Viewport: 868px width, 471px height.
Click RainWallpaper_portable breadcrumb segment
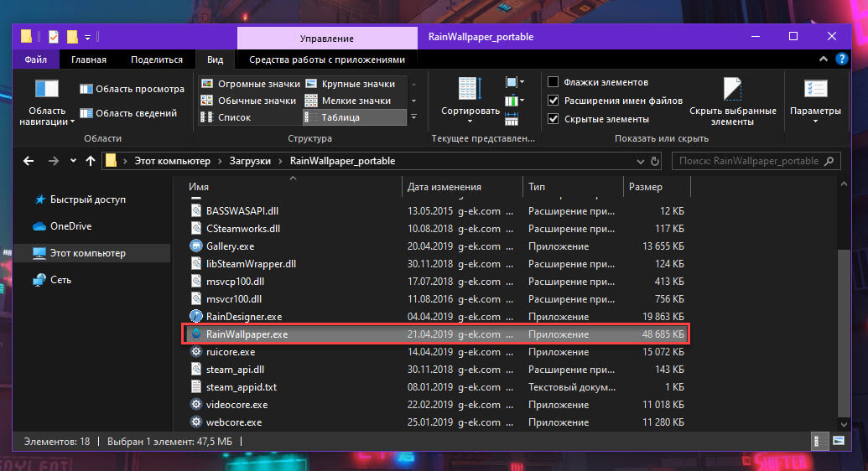tap(343, 161)
